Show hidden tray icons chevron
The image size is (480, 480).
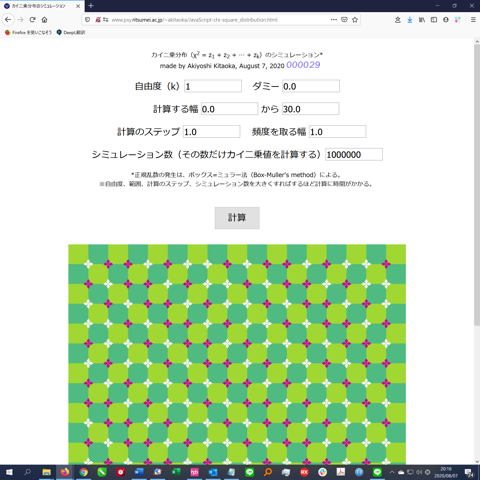pyautogui.click(x=392, y=472)
